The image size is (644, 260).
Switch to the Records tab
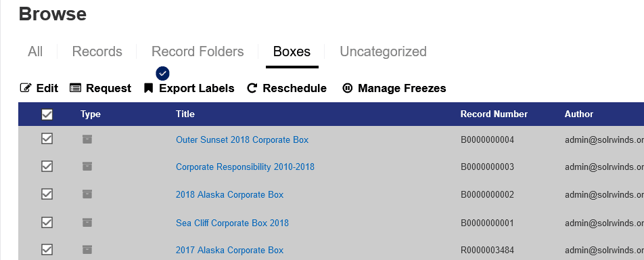(97, 51)
